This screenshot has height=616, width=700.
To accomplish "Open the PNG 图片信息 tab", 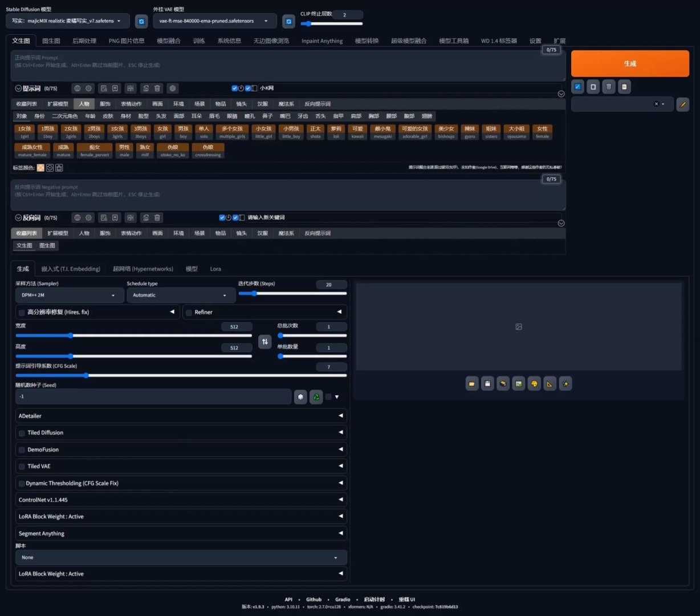I will [127, 41].
